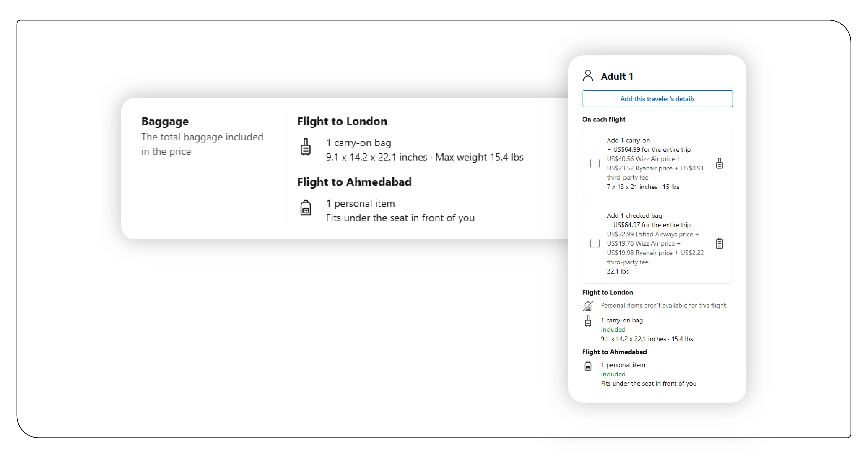Click Add this traveler's details button
This screenshot has height=458, width=868.
click(657, 99)
